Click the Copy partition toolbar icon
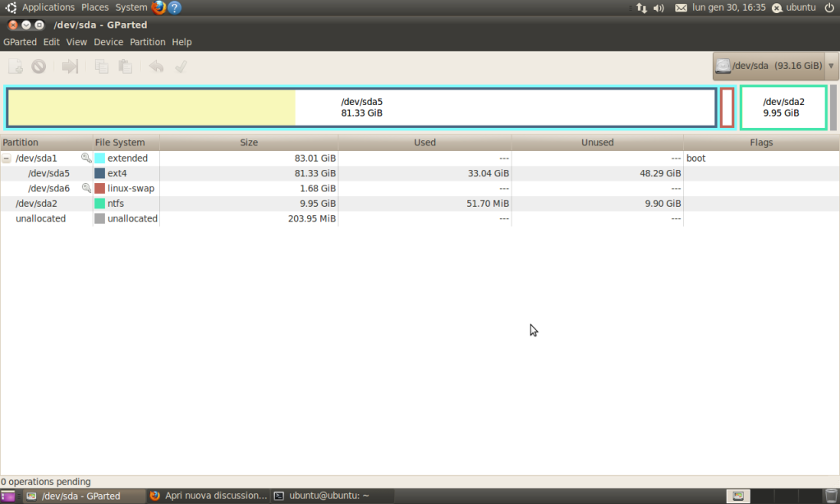Screen dimensions: 840x504 [102, 66]
